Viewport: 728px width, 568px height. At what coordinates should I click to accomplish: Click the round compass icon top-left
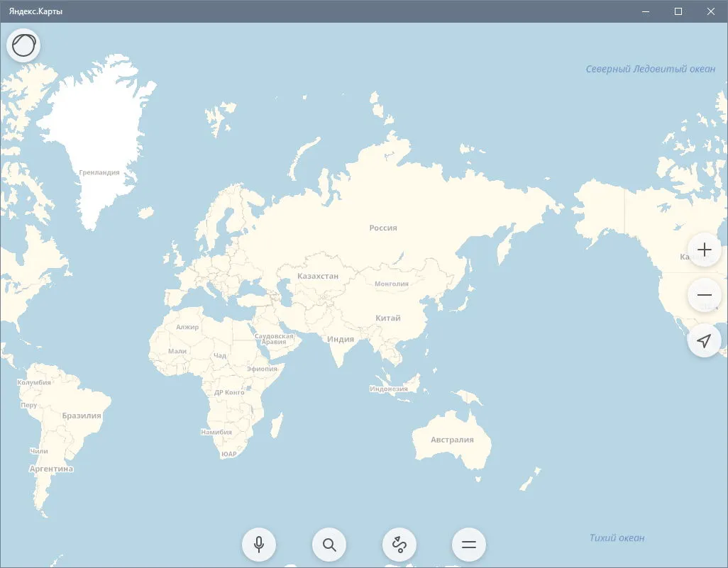pos(23,45)
